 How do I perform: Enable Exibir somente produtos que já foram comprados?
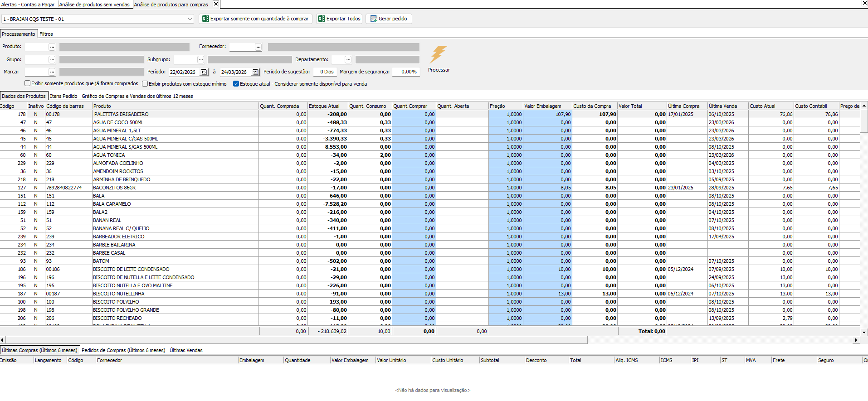[28, 83]
